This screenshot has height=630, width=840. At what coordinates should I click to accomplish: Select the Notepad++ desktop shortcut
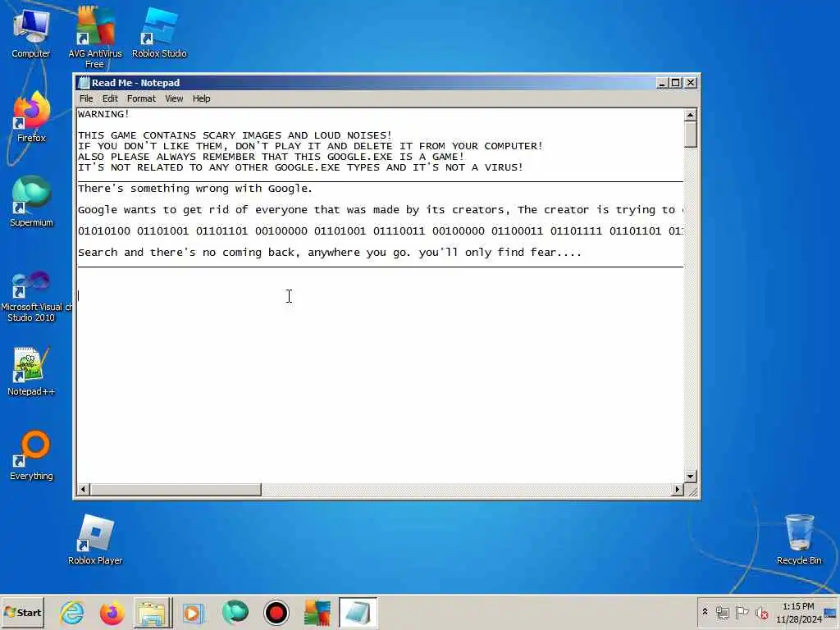[x=31, y=372]
